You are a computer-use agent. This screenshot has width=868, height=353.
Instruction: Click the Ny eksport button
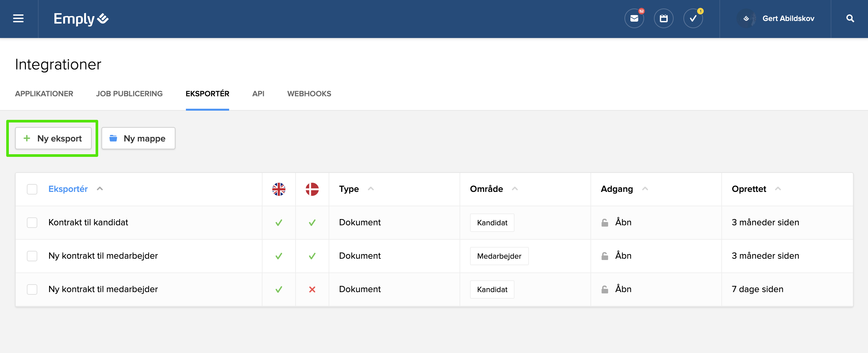point(53,138)
